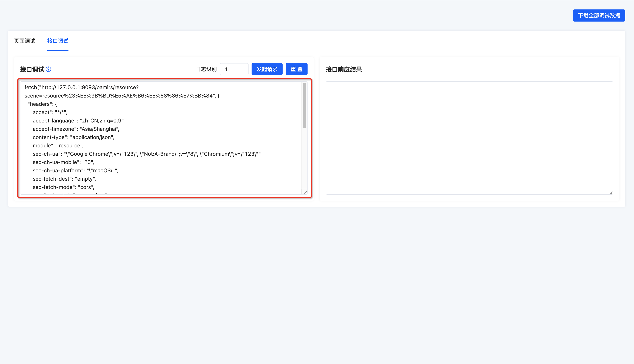Click the 重置 button
Screen dimensions: 634x364
pos(296,69)
